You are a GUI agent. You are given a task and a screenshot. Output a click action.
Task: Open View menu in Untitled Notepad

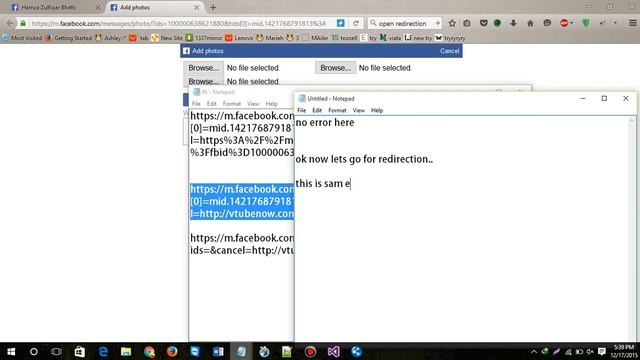coord(358,110)
